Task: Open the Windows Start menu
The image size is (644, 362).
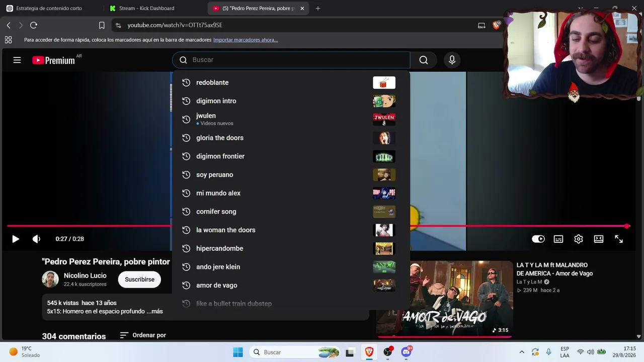Action: [x=238, y=352]
